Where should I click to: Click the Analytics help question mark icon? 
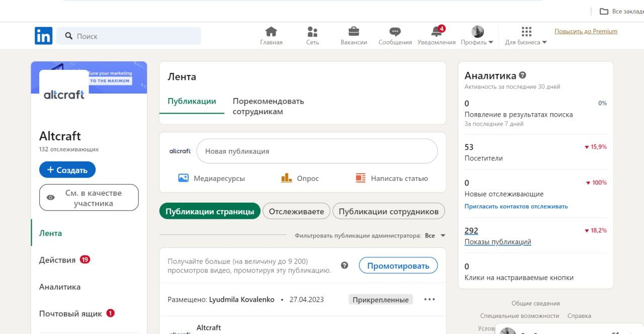(522, 75)
